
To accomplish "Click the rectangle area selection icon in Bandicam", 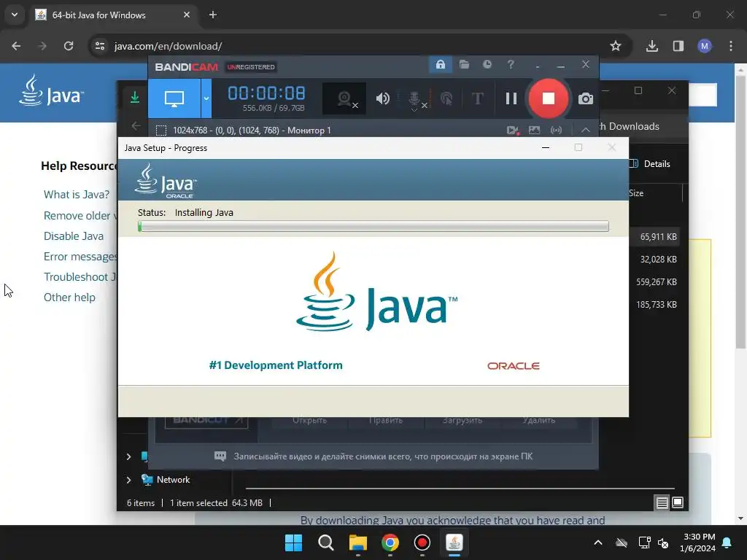I will 161,131.
